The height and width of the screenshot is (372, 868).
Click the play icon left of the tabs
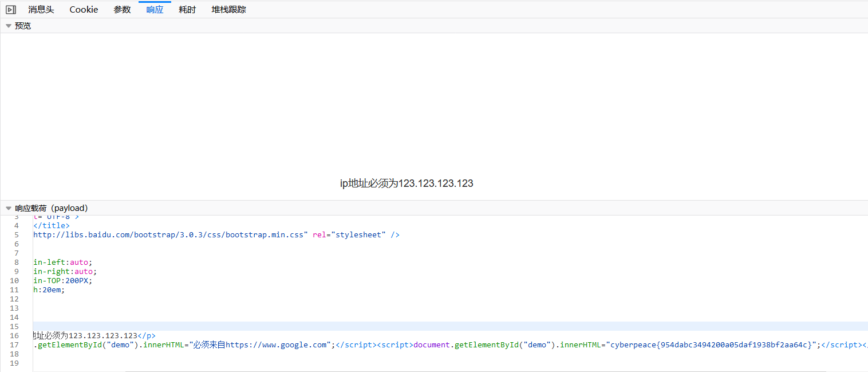coord(10,9)
